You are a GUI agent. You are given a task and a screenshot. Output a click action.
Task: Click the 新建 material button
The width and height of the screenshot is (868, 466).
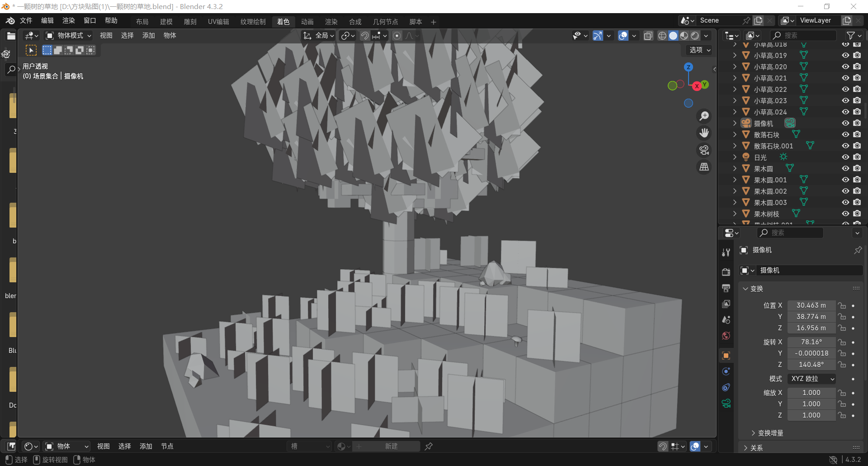click(391, 447)
